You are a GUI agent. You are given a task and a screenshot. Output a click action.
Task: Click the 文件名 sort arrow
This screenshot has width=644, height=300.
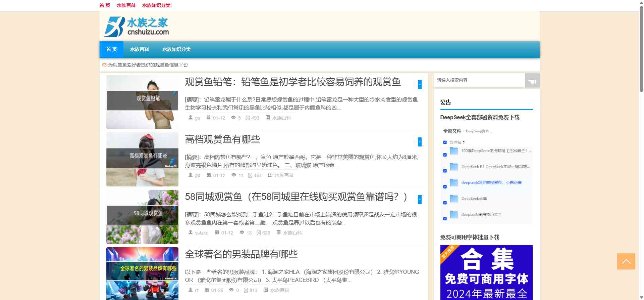(464, 142)
